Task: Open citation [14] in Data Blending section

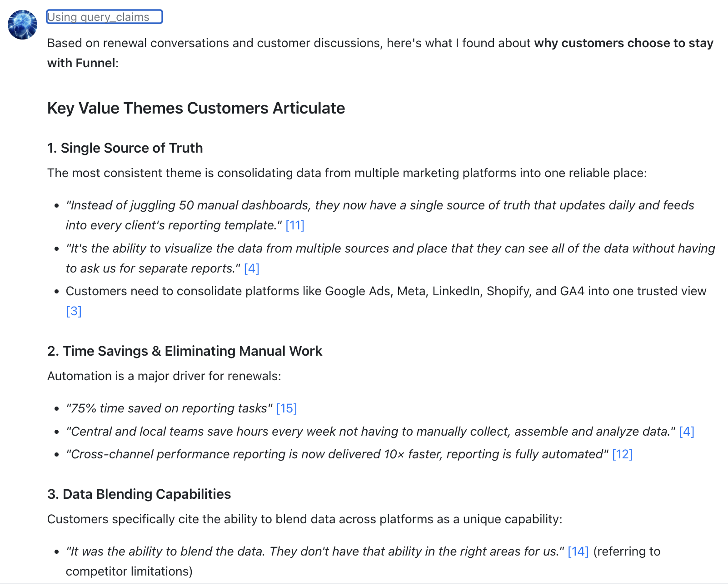Action: point(578,551)
